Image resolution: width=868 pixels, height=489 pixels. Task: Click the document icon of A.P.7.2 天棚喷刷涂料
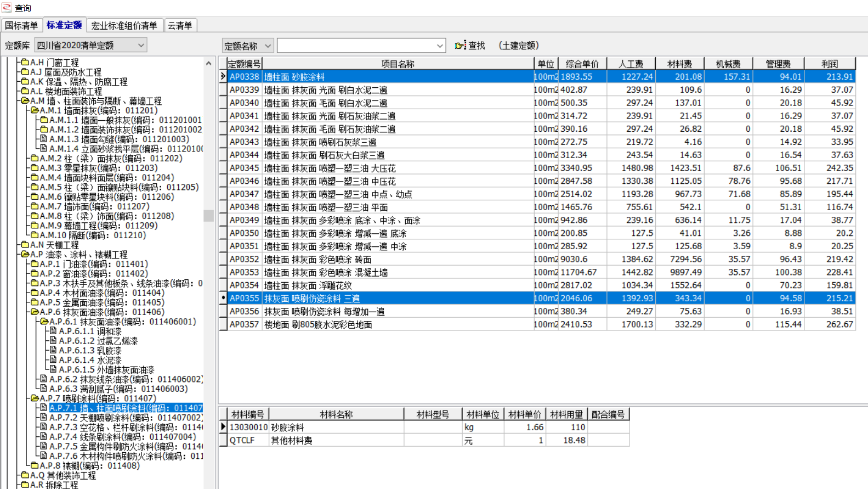click(44, 418)
